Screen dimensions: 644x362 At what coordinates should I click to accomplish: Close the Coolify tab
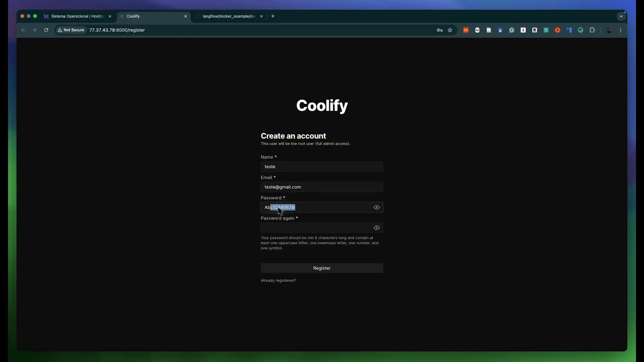point(185,16)
